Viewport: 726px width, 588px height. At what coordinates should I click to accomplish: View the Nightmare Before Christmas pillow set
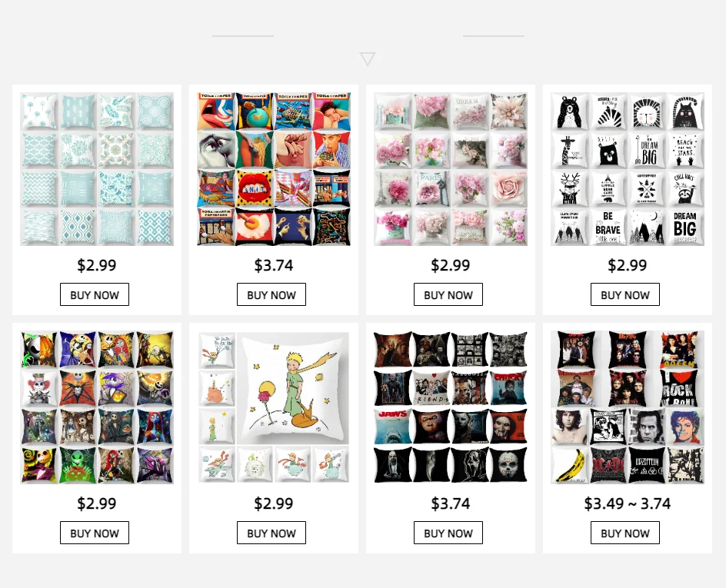coord(97,407)
